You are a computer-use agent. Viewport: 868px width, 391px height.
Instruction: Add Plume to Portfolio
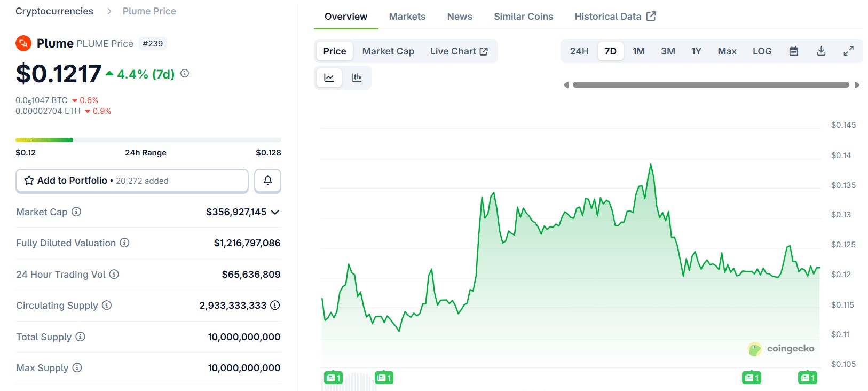pos(132,181)
